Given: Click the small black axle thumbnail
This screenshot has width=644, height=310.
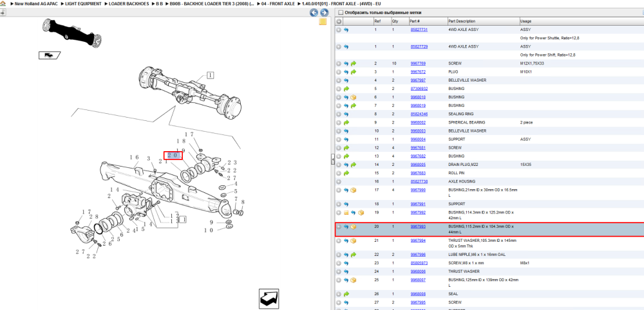Looking at the screenshot, I should point(71,32).
